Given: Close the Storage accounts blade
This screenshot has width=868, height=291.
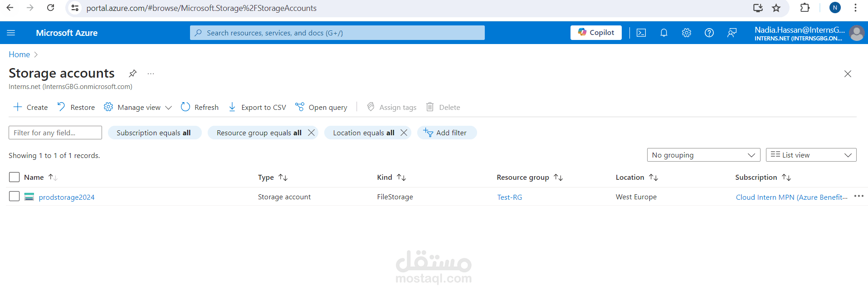Looking at the screenshot, I should point(848,74).
